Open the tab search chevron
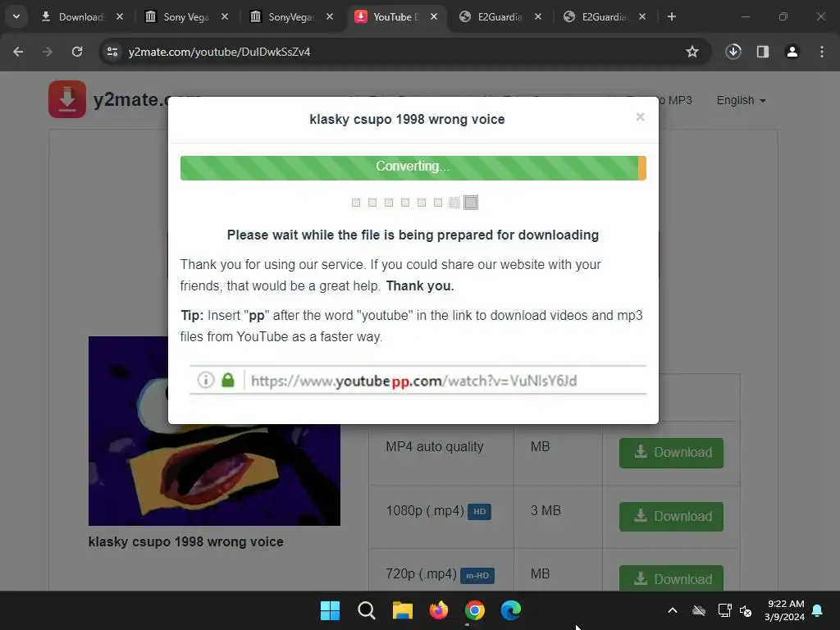The height and width of the screenshot is (630, 840). 16,16
